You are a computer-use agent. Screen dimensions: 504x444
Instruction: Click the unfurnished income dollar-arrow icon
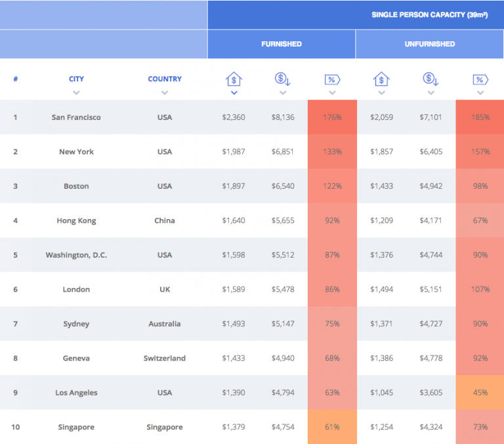(x=430, y=79)
